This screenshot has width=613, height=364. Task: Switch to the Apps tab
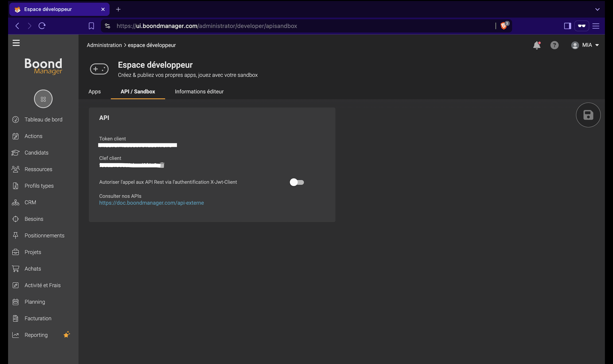[95, 92]
